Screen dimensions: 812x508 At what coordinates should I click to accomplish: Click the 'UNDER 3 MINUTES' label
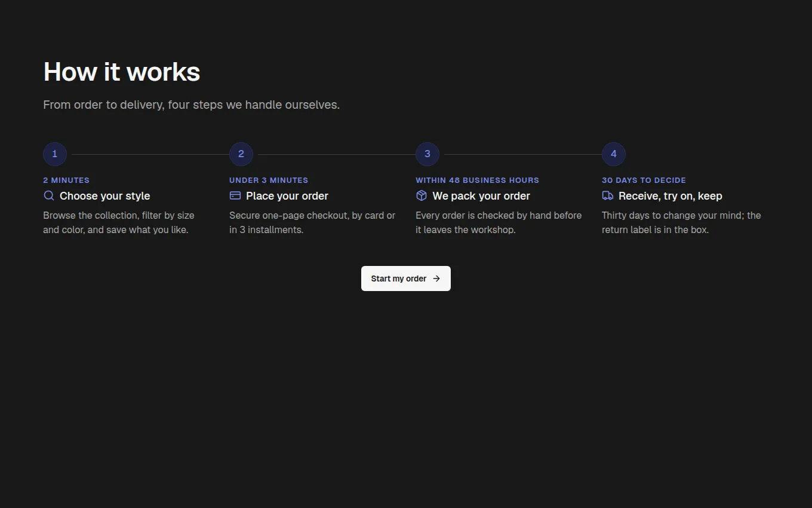click(x=269, y=180)
